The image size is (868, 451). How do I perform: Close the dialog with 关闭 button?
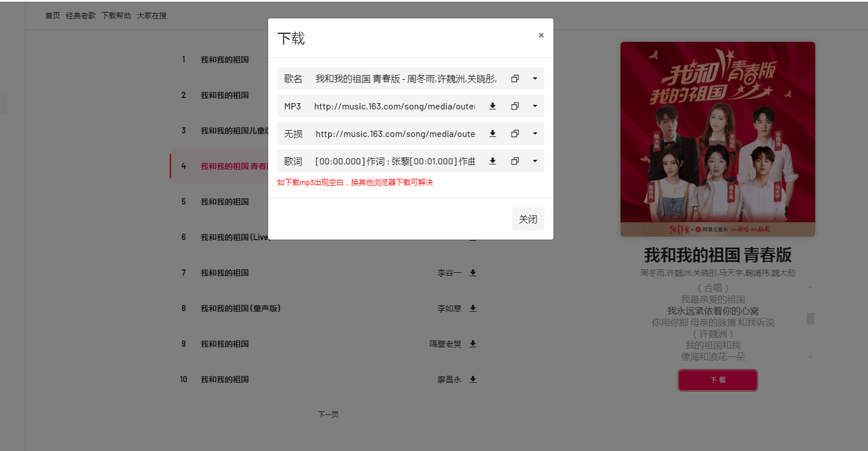pos(528,219)
